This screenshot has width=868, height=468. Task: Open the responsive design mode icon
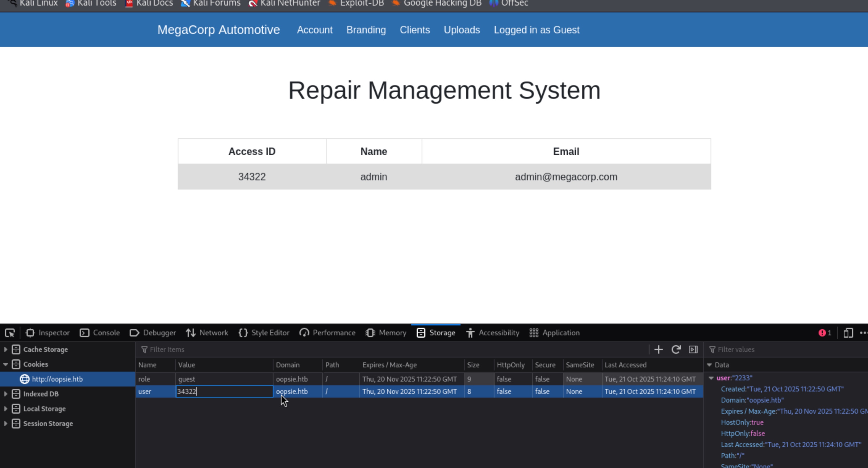848,333
